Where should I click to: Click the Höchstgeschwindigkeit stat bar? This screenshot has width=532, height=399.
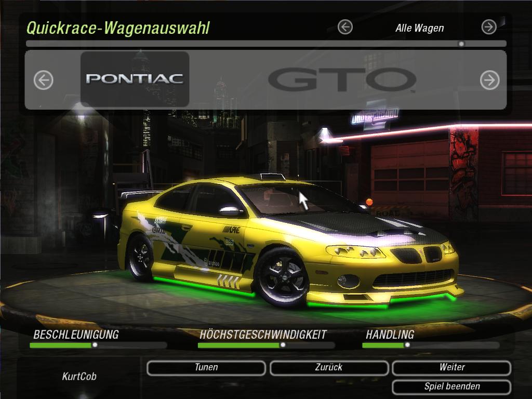click(267, 345)
